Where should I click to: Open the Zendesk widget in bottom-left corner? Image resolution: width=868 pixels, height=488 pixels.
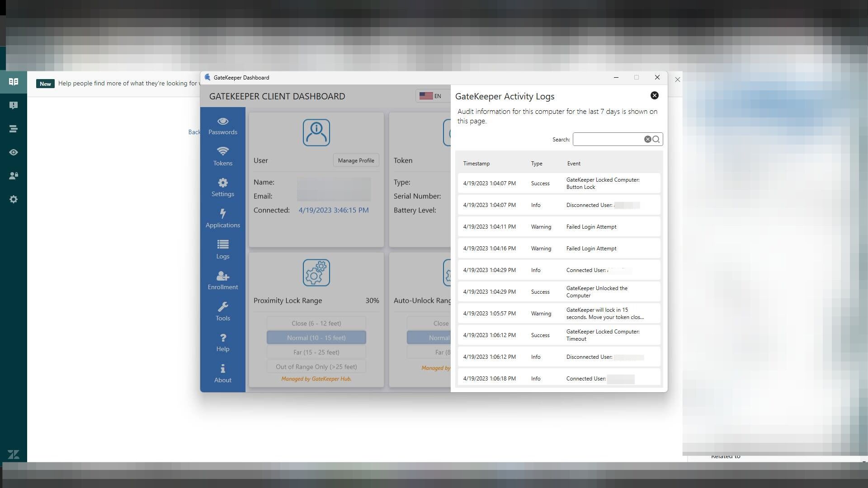[14, 455]
